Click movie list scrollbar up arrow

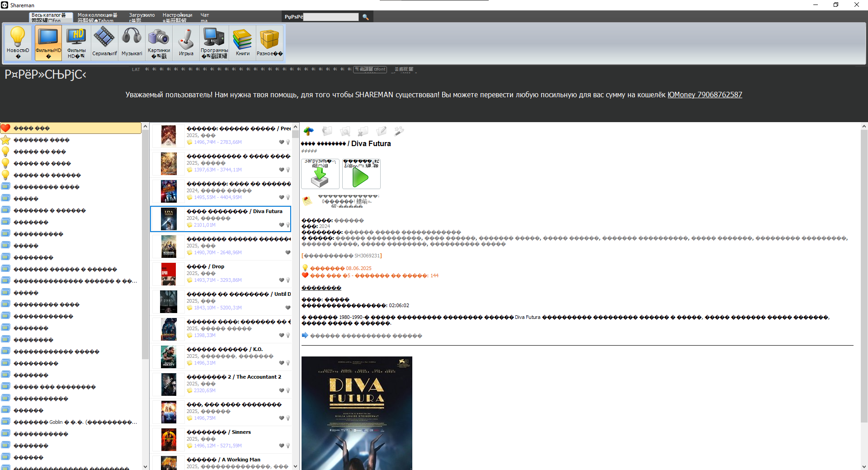click(x=295, y=126)
